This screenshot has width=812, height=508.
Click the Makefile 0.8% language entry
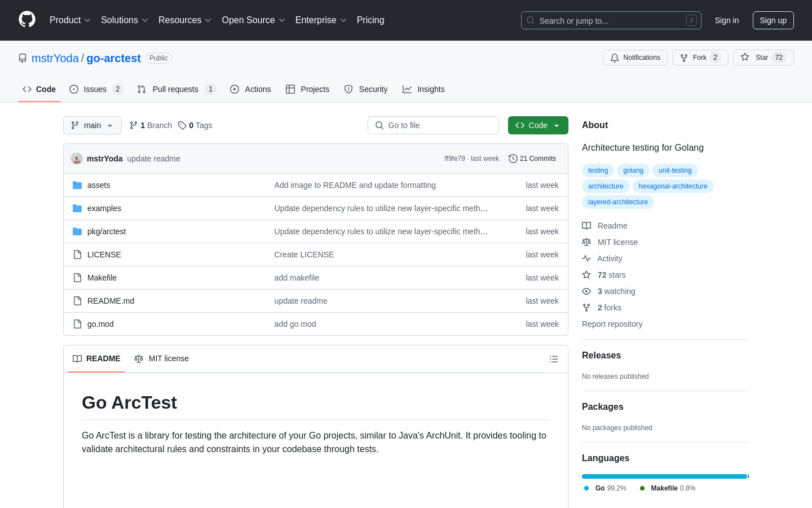pos(668,488)
